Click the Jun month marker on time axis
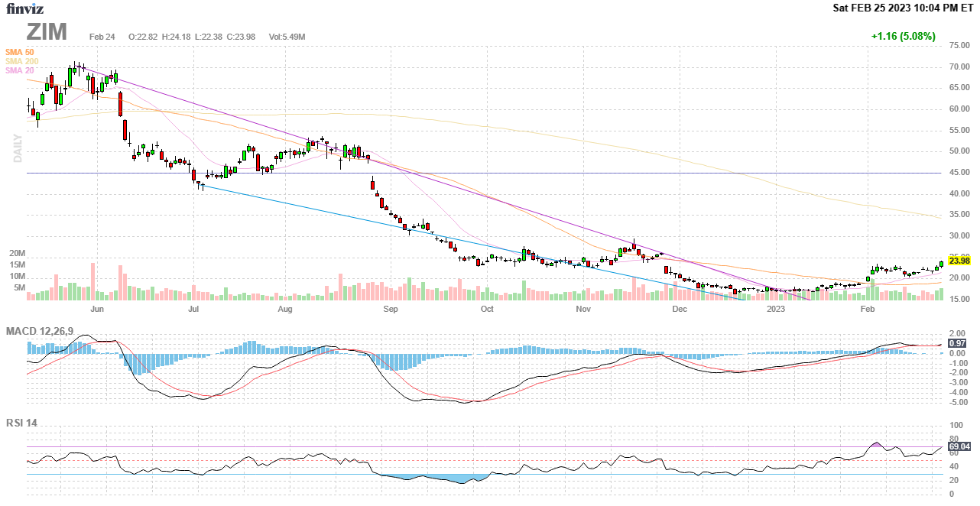 tap(97, 309)
